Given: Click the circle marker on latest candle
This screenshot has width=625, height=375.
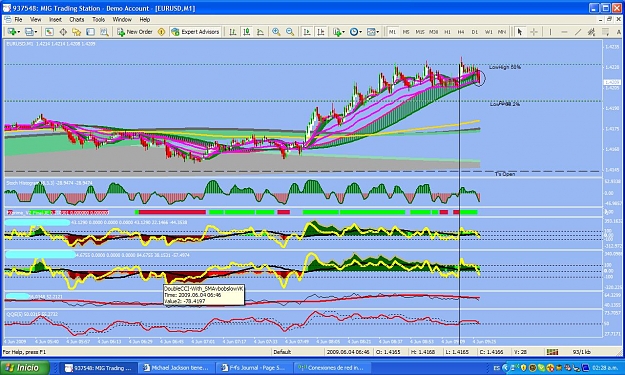Looking at the screenshot, I should [480, 78].
